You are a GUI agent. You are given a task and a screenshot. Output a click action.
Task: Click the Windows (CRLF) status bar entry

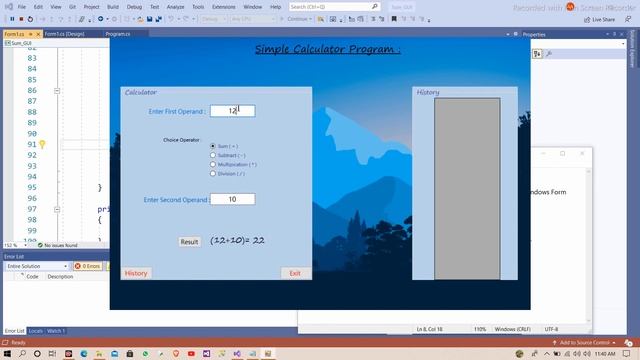(512, 329)
